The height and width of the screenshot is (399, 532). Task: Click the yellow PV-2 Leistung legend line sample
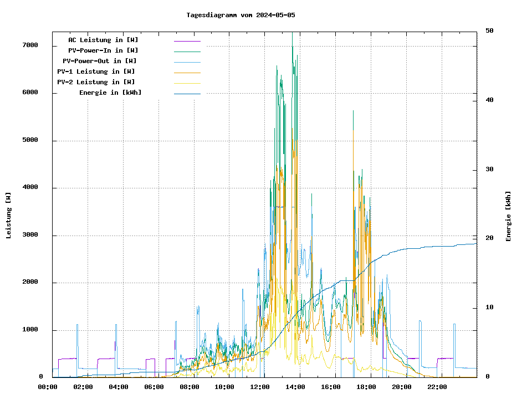pos(187,83)
